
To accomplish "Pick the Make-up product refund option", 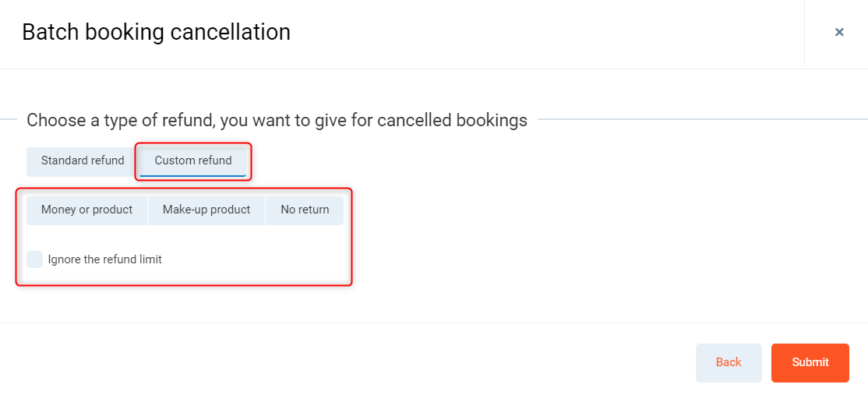I will coord(206,210).
